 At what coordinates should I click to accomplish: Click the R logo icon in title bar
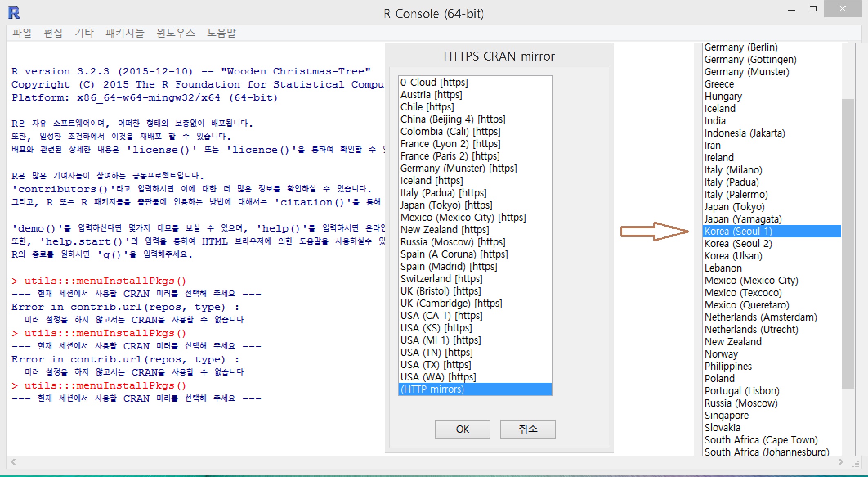(14, 13)
